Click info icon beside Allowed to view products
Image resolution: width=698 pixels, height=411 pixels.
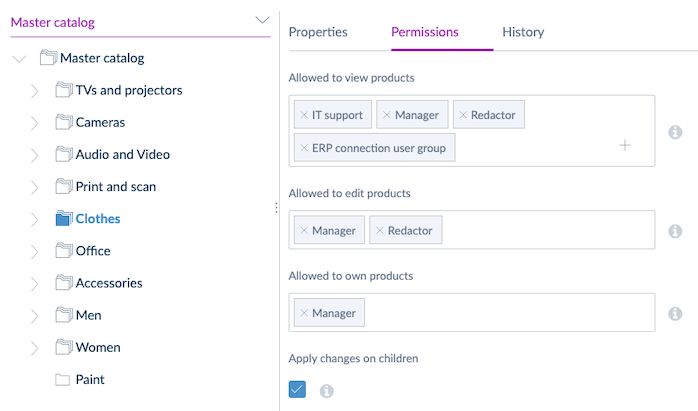coord(675,132)
